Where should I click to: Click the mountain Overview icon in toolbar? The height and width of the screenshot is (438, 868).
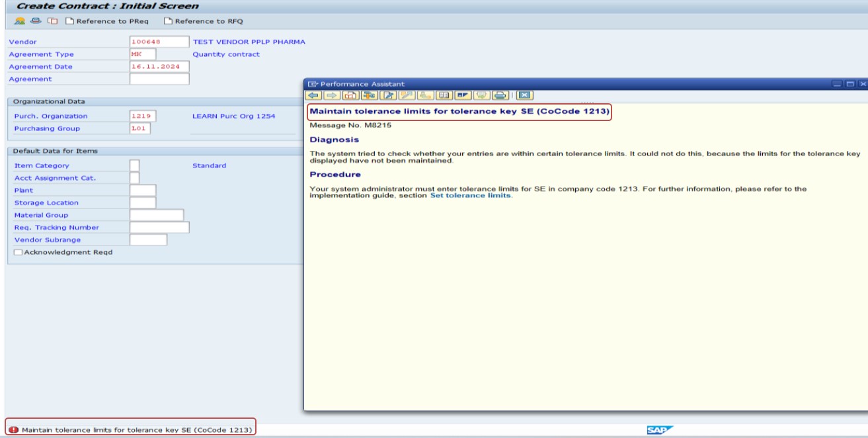pos(20,21)
